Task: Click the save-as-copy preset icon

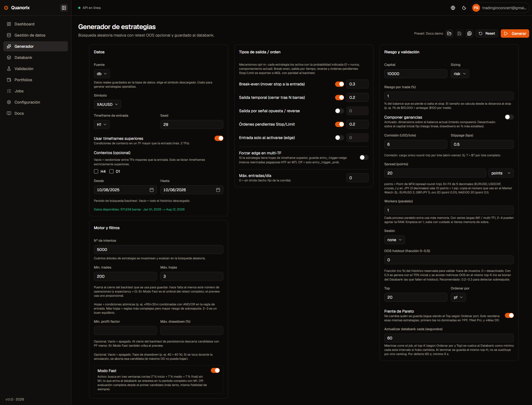Action: (469, 33)
